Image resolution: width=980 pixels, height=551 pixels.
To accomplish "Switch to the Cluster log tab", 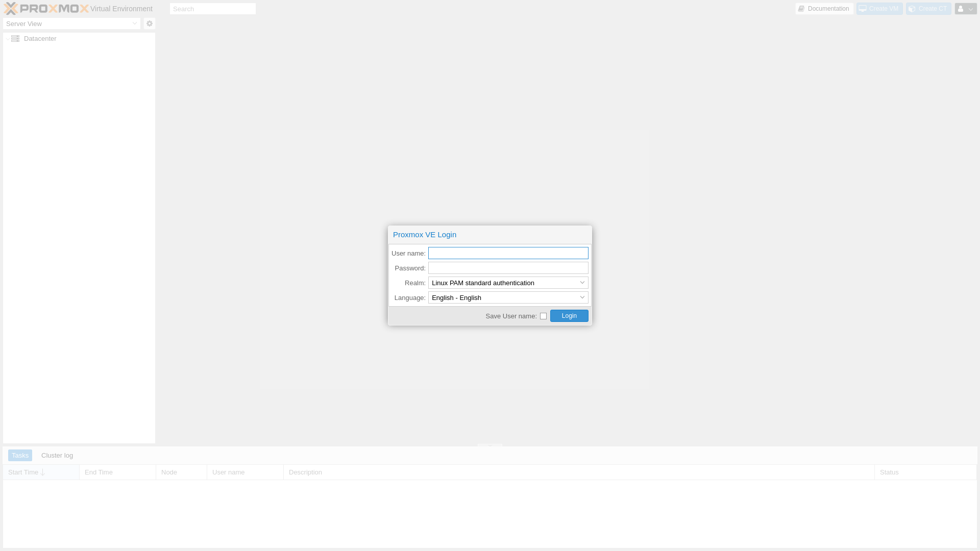I will pyautogui.click(x=57, y=456).
